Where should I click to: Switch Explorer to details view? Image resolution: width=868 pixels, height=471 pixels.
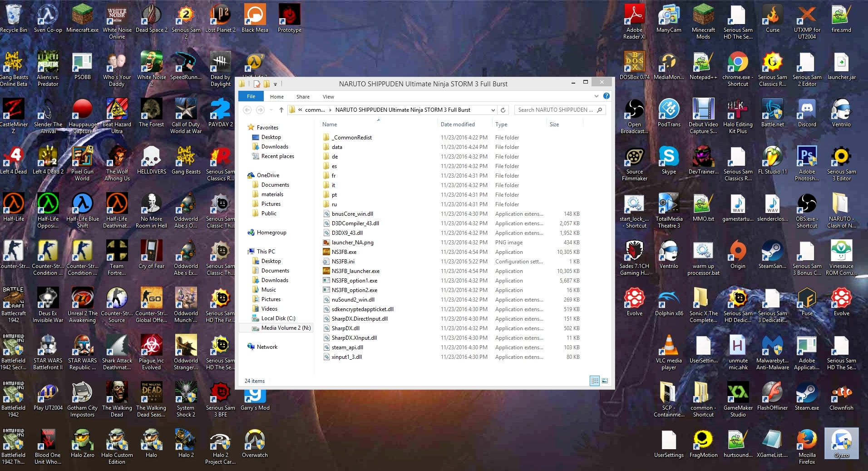pyautogui.click(x=595, y=381)
